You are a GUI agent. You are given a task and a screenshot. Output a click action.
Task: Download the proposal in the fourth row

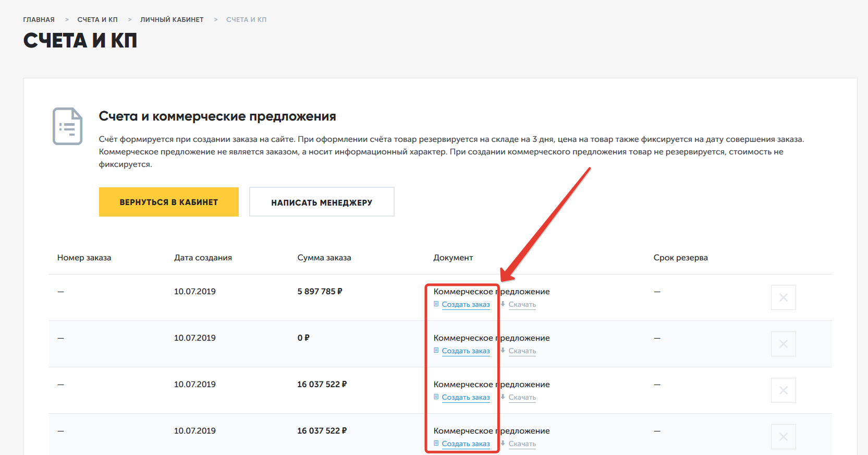tap(522, 444)
